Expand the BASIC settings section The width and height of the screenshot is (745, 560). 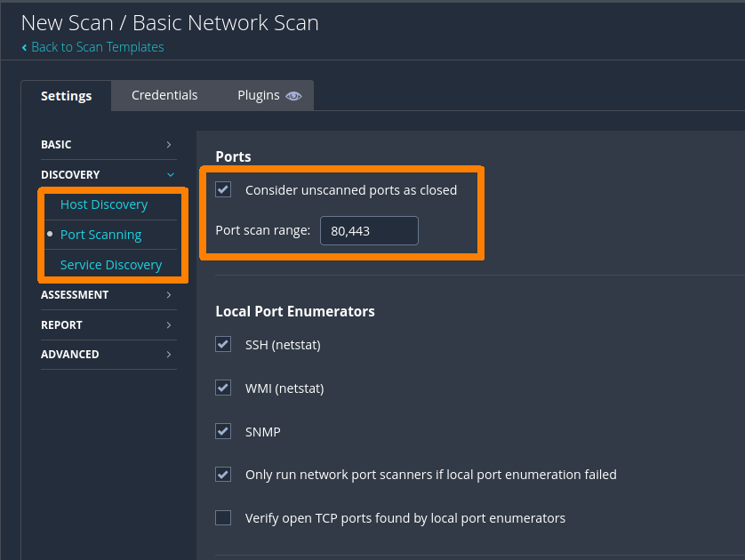point(107,144)
